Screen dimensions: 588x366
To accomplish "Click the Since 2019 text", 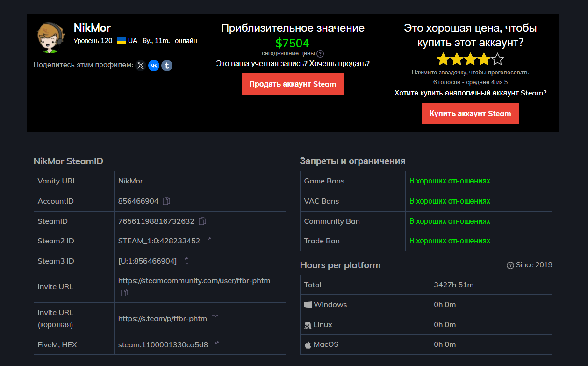I will click(x=534, y=265).
